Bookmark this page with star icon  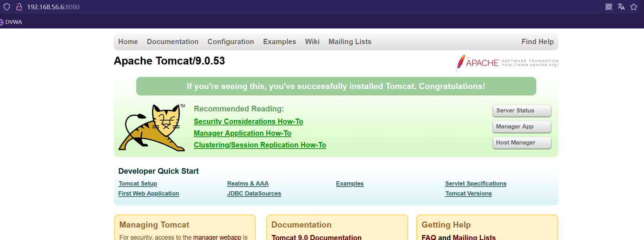633,7
